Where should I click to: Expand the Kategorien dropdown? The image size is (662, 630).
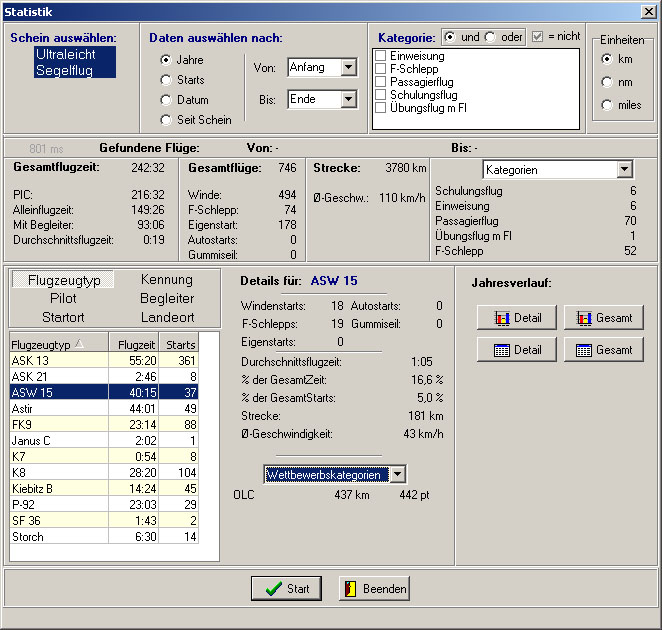pyautogui.click(x=624, y=170)
